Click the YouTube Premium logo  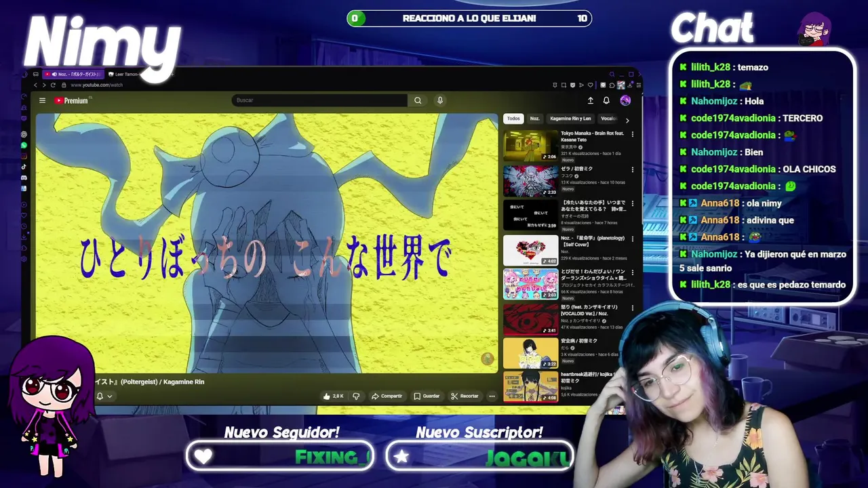(x=71, y=100)
